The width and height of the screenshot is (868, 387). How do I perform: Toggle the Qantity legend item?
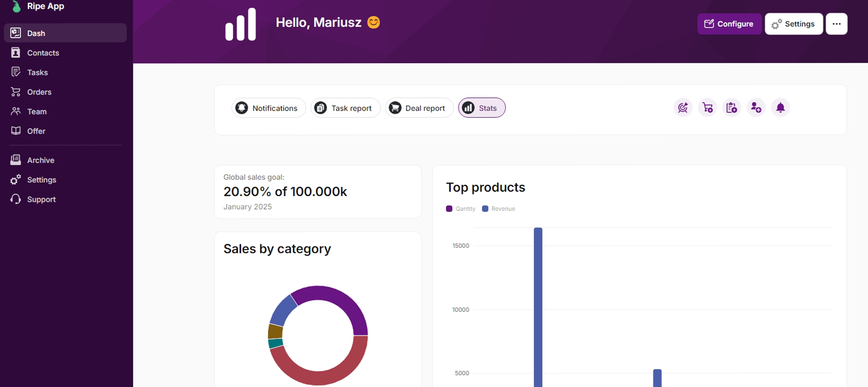[x=460, y=209]
